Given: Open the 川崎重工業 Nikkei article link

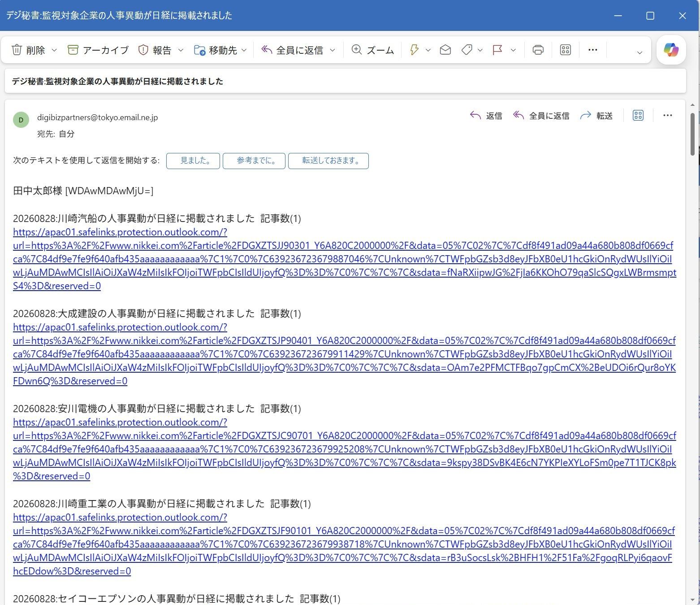Looking at the screenshot, I should (344, 544).
